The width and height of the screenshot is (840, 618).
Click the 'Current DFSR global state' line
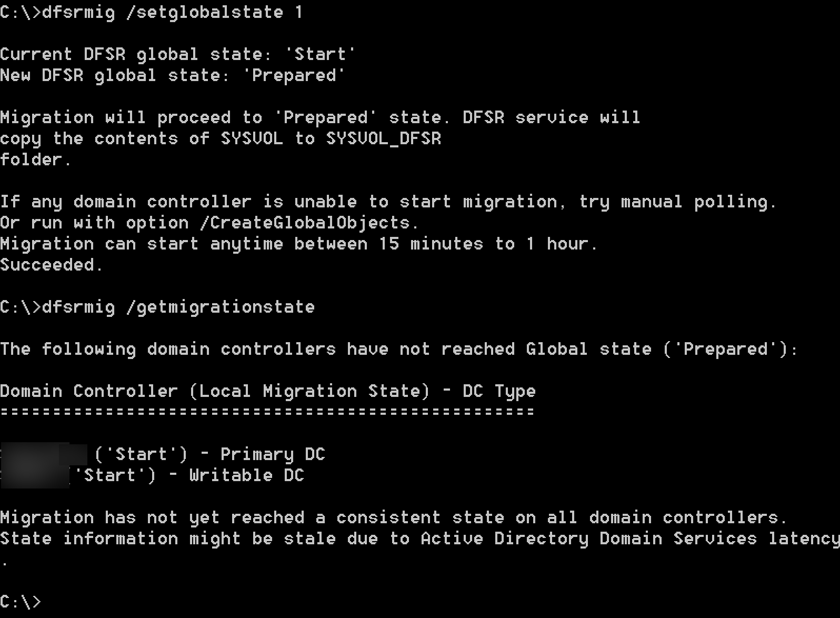(x=178, y=54)
